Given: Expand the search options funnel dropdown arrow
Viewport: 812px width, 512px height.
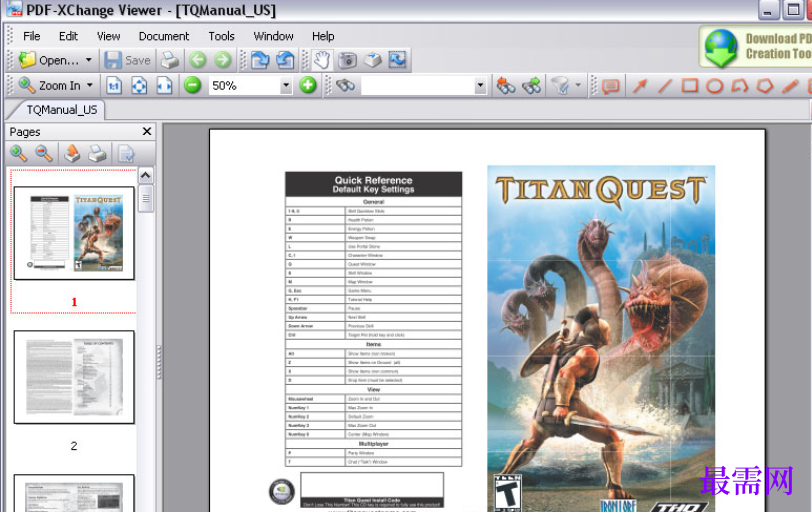Looking at the screenshot, I should tap(578, 85).
